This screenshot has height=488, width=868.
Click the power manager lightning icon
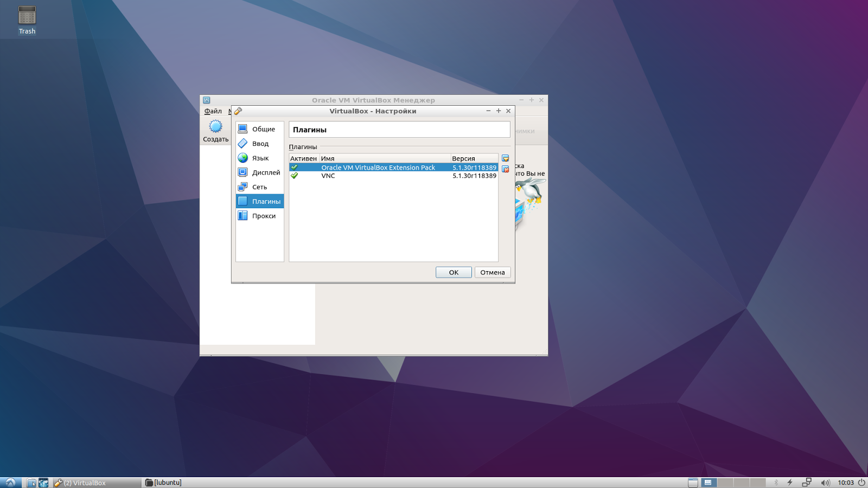point(790,483)
